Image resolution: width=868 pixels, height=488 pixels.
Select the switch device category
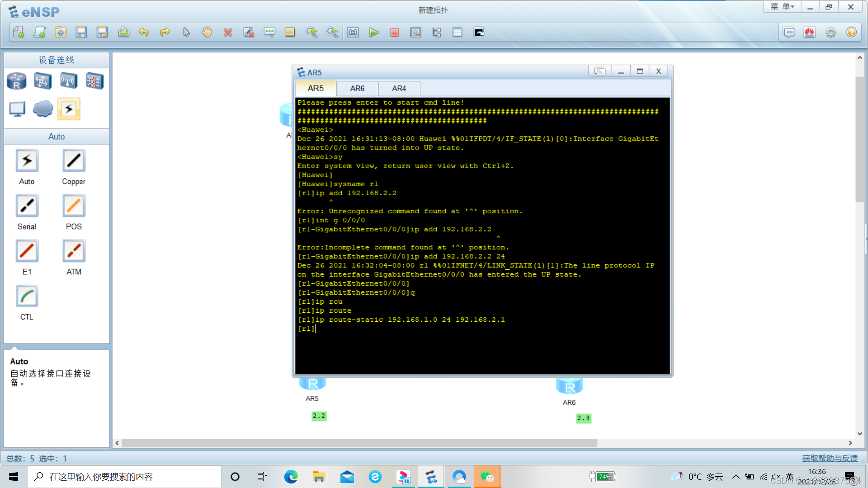(x=42, y=81)
